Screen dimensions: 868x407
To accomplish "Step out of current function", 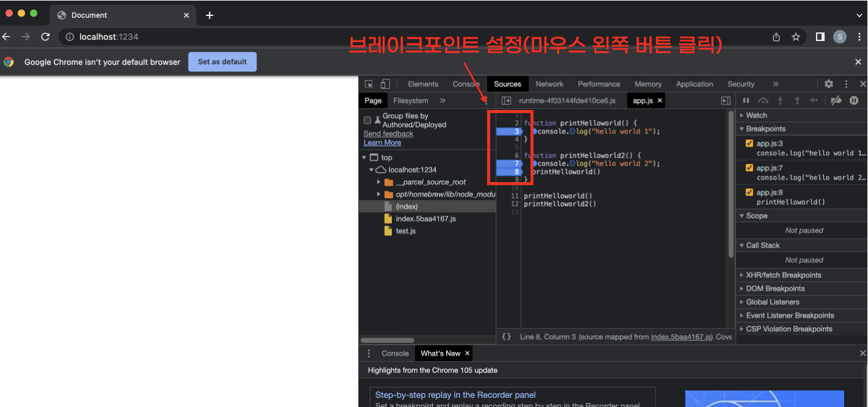I will pyautogui.click(x=797, y=100).
